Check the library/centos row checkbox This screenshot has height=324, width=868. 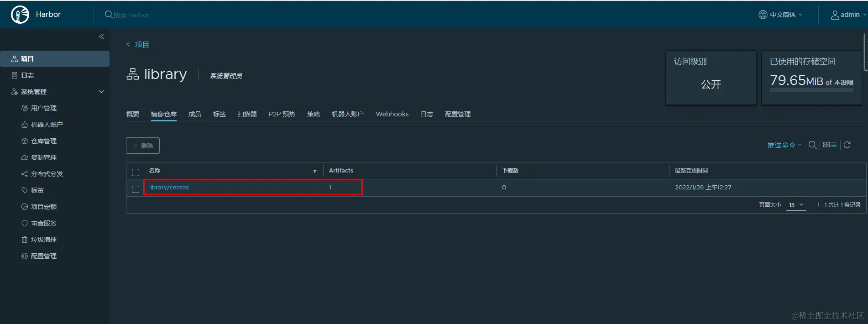pos(136,189)
